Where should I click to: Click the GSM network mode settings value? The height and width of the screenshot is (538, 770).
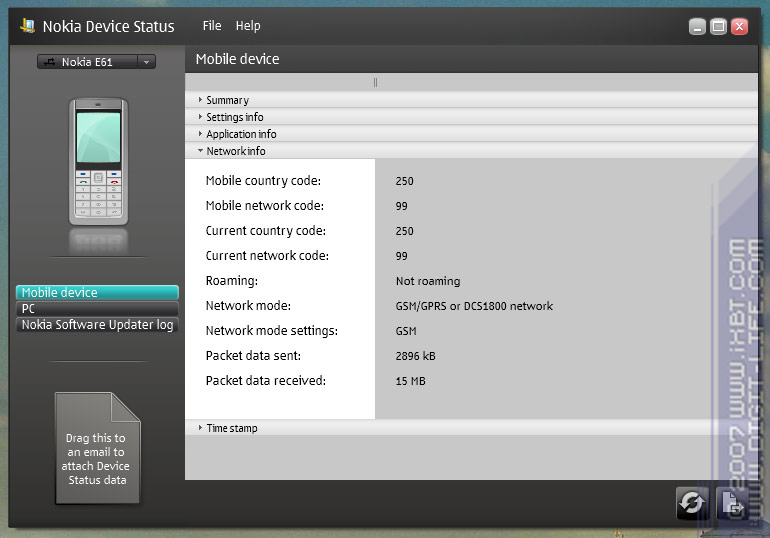[x=406, y=331]
